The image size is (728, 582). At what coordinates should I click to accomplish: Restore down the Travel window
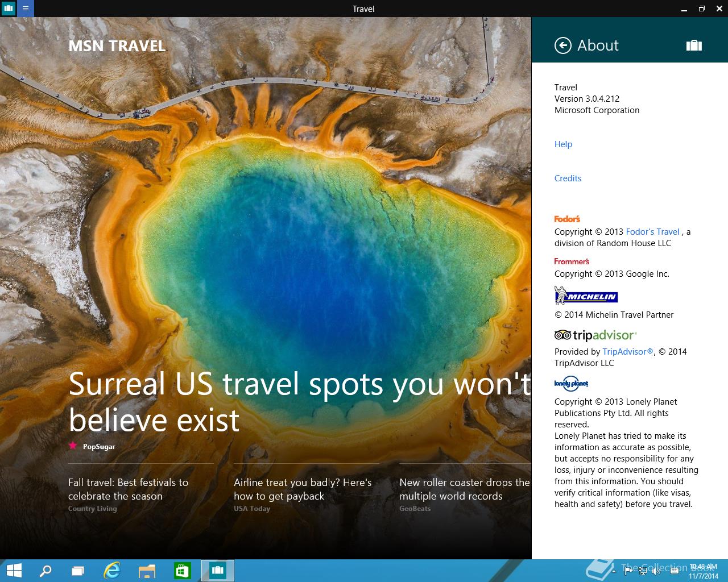click(701, 9)
